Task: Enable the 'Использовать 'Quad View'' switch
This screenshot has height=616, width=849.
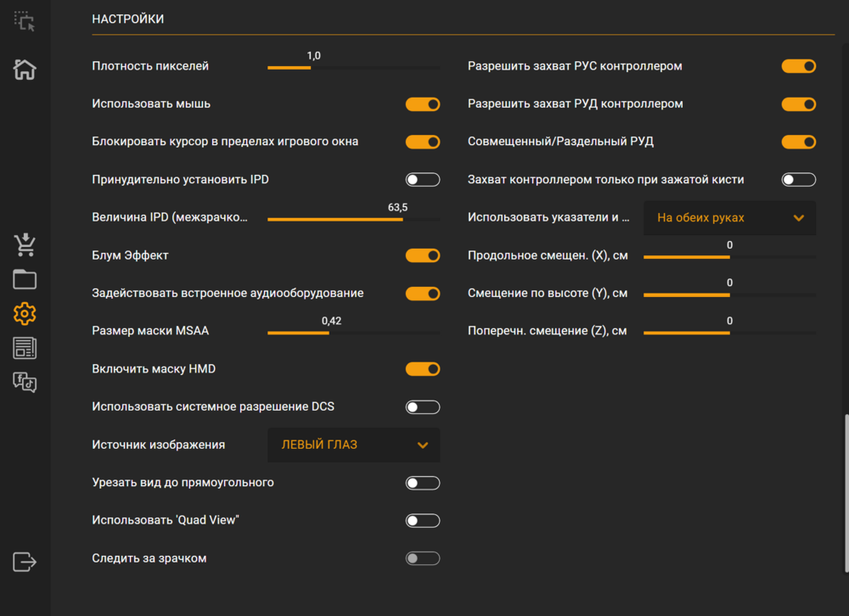Action: (x=423, y=521)
